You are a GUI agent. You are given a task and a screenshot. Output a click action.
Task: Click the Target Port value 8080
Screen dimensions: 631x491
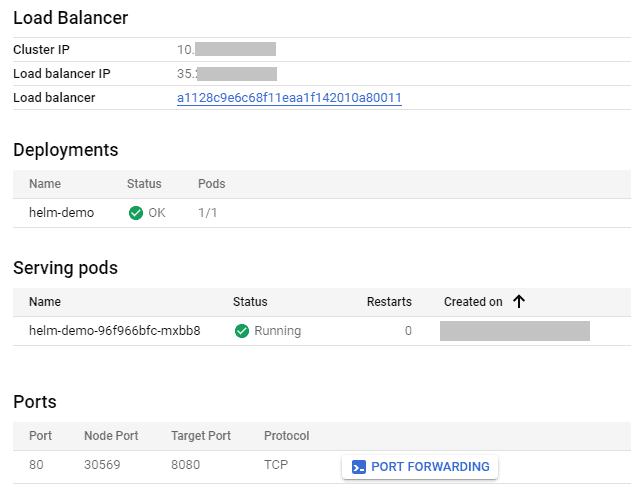tap(188, 466)
